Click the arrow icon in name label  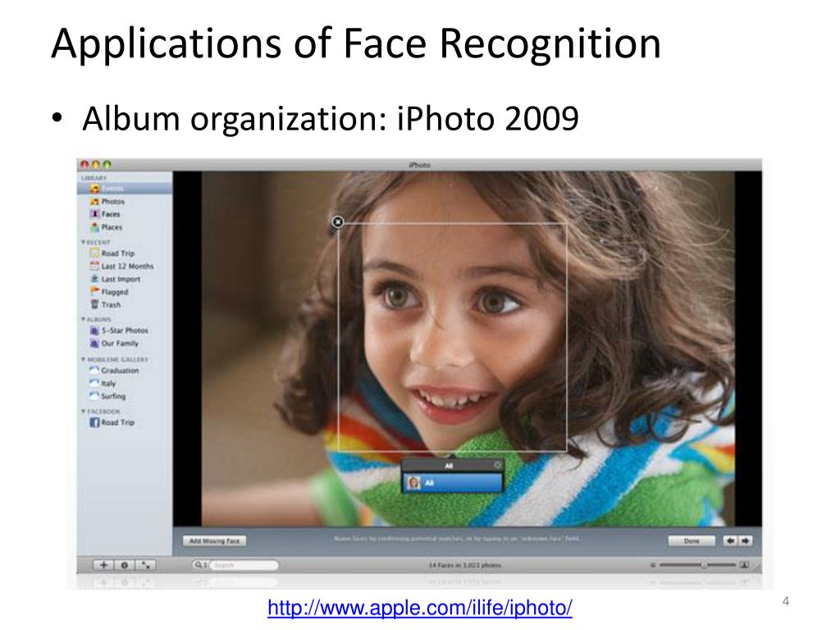(496, 465)
